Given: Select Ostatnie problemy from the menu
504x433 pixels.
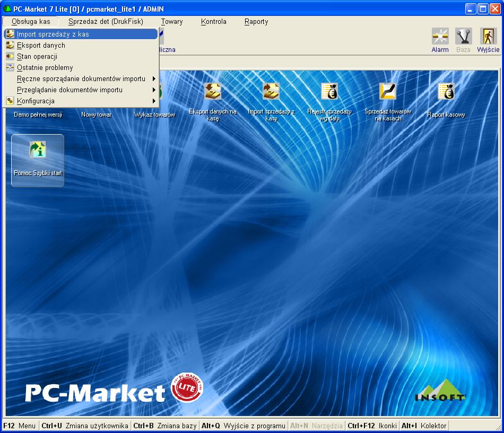Looking at the screenshot, I should [81, 67].
